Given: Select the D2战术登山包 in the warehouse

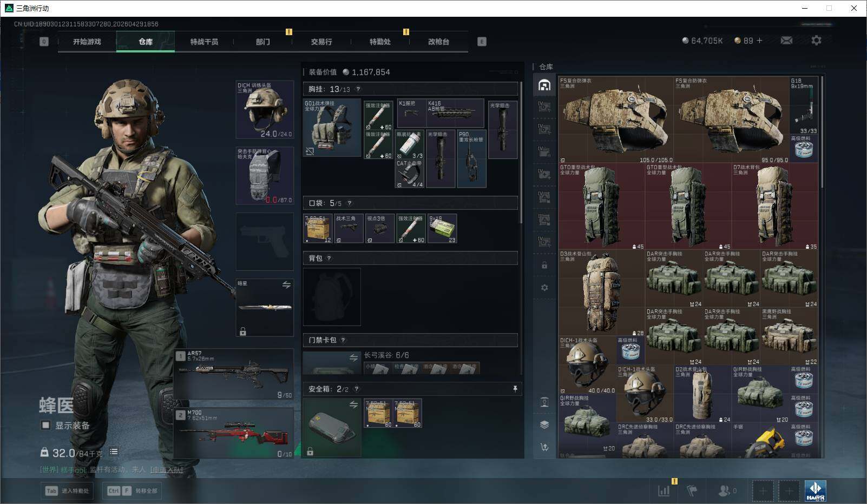Looking at the screenshot, I should [x=702, y=394].
